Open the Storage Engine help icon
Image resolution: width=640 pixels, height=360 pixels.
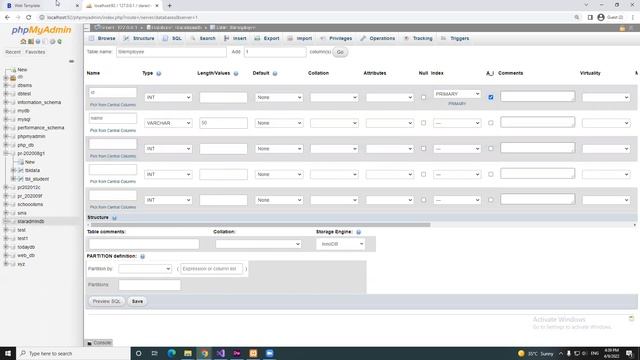pos(358,232)
